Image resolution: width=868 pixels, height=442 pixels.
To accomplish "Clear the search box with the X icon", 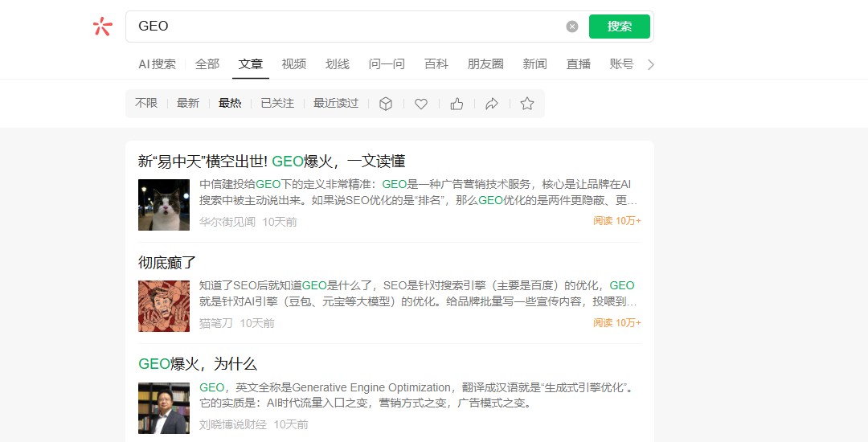I will coord(572,27).
